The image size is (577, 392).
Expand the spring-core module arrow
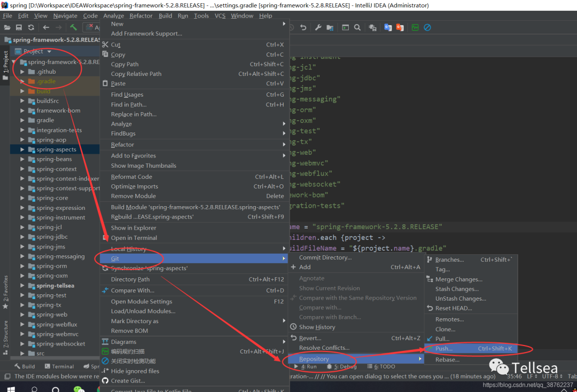22,198
